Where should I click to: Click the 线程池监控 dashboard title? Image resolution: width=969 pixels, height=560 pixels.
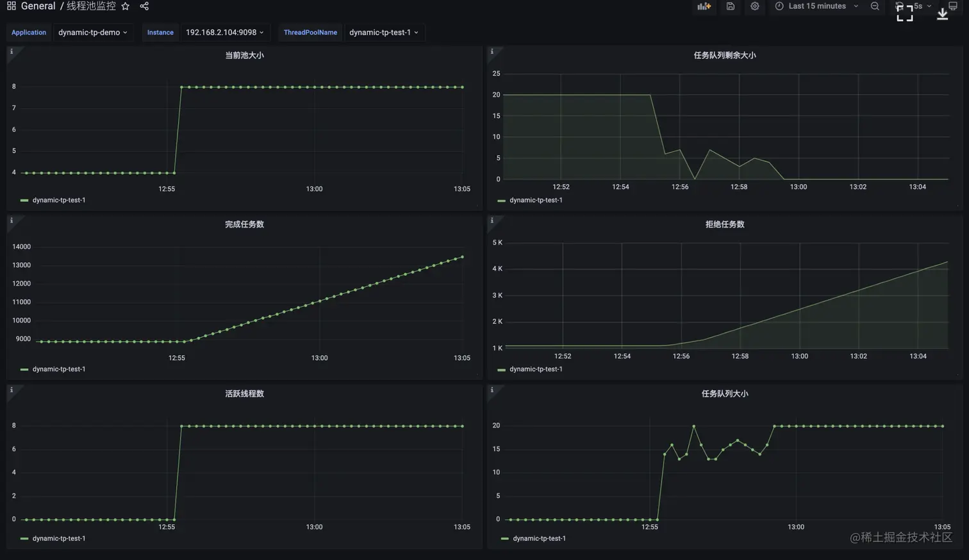91,6
